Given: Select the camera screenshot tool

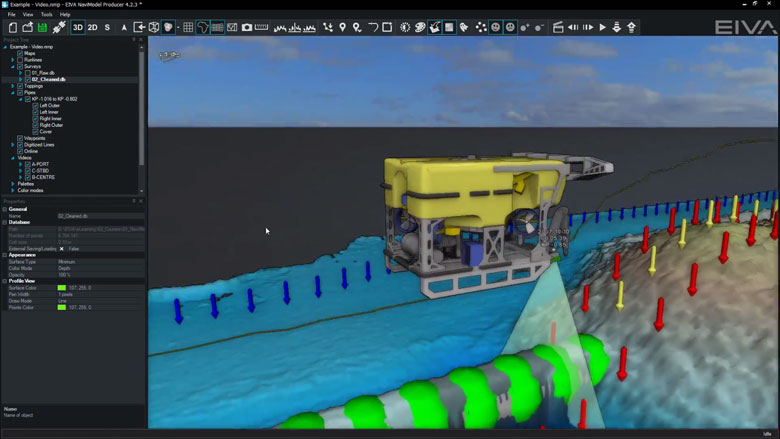Looking at the screenshot, I should coord(247,27).
